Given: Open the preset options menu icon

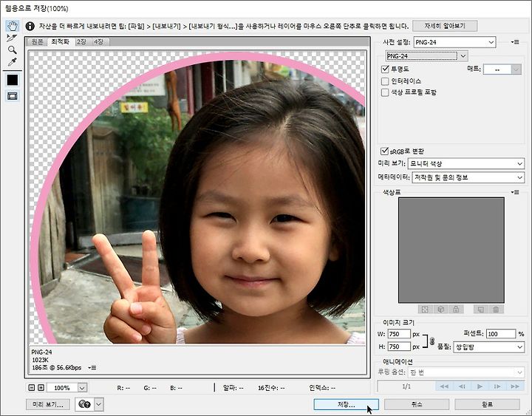Looking at the screenshot, I should tap(515, 42).
